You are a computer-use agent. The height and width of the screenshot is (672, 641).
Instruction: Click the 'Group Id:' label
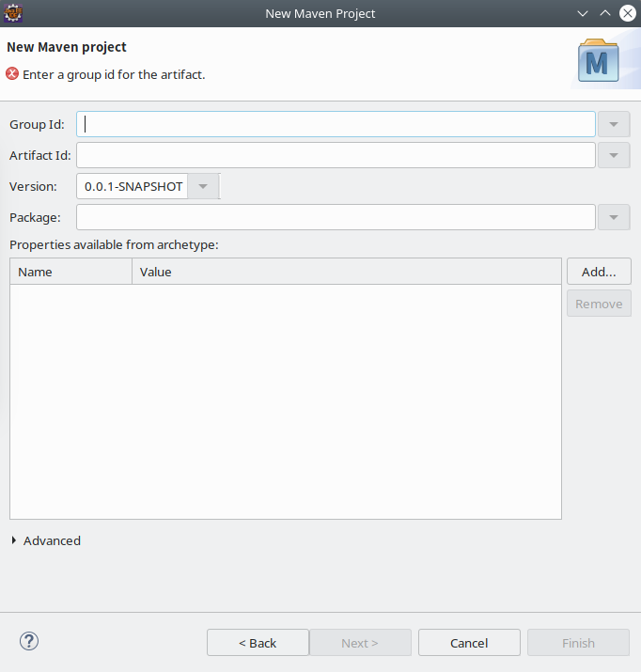coord(37,124)
